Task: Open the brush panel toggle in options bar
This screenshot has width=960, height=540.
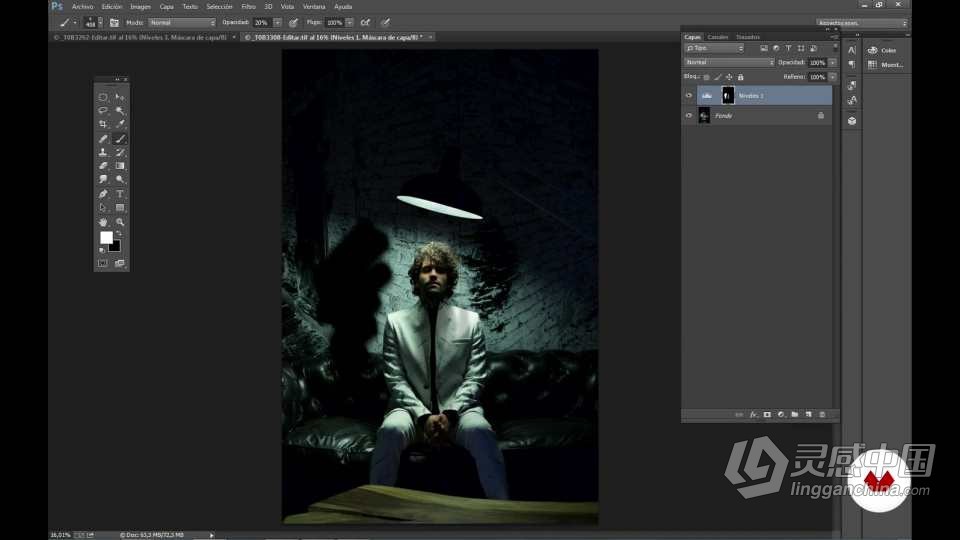Action: tap(114, 23)
